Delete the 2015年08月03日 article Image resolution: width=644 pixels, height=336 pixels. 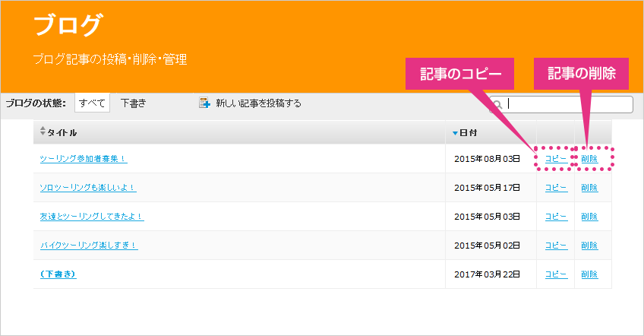589,159
